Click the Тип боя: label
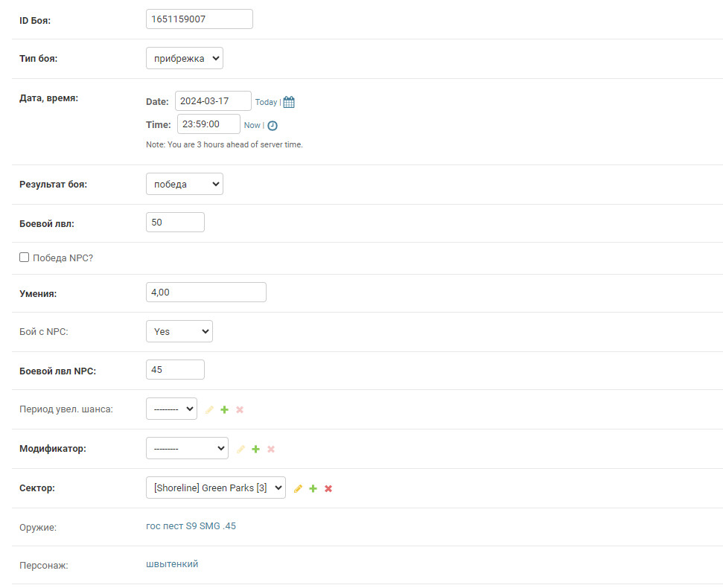Image resolution: width=723 pixels, height=588 pixels. point(38,59)
